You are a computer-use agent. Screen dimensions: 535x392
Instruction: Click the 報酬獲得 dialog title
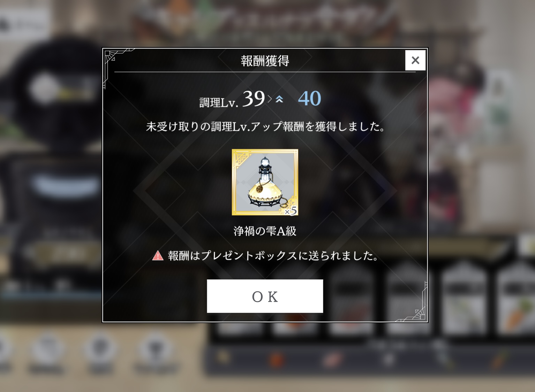point(265,61)
